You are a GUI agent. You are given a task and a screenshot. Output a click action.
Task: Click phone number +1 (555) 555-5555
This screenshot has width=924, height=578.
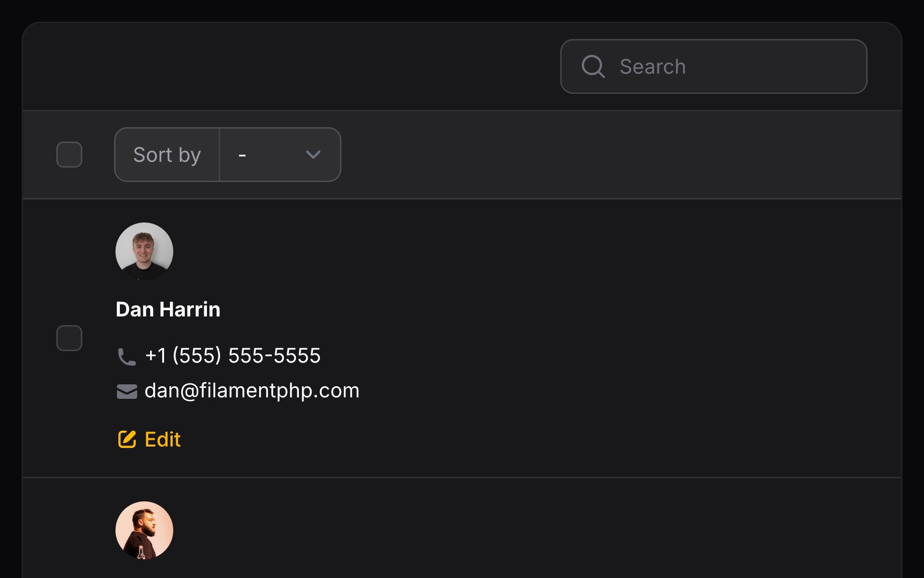pos(233,355)
